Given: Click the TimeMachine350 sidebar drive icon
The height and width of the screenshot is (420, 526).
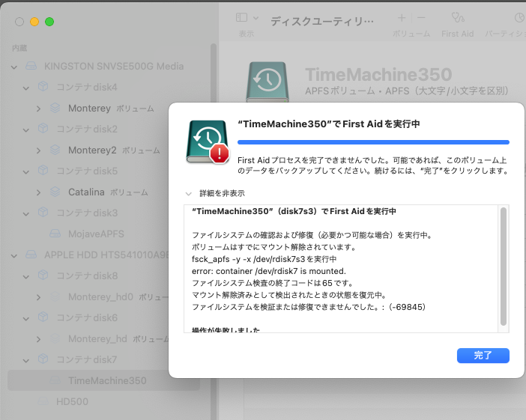Looking at the screenshot, I should [x=55, y=380].
